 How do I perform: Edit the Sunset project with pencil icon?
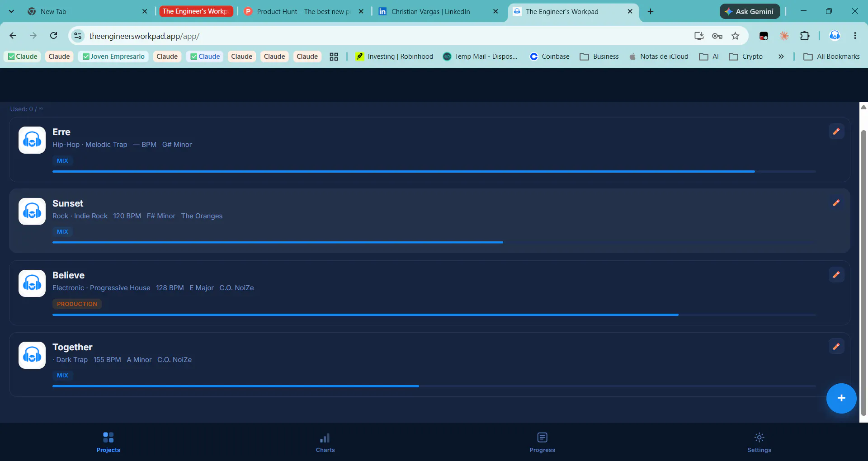point(836,203)
